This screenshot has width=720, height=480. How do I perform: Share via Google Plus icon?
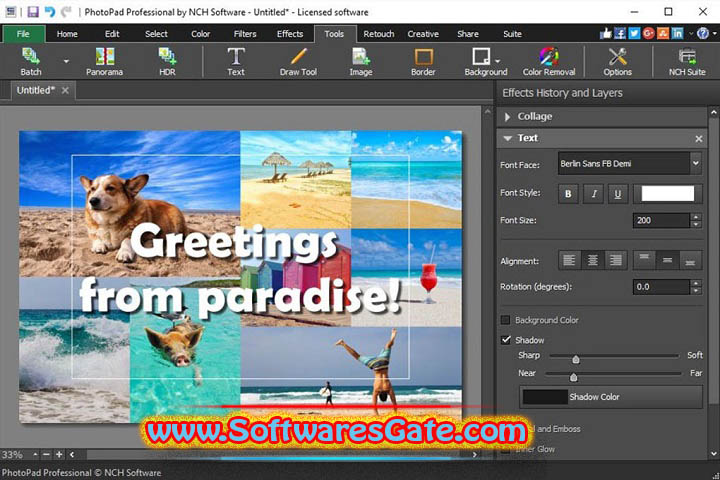click(648, 33)
